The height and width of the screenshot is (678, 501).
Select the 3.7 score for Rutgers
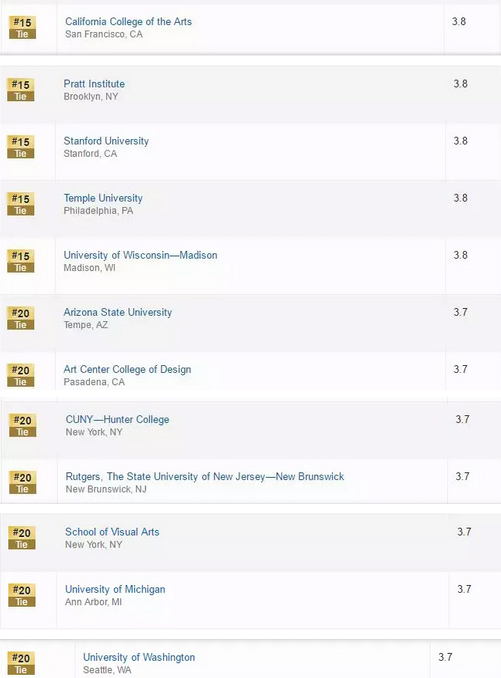click(462, 477)
